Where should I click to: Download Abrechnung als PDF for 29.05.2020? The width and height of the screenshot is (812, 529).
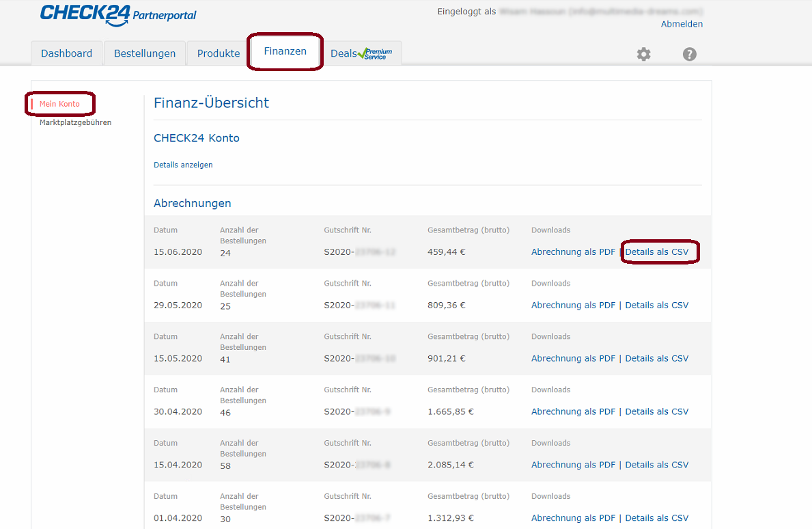(573, 305)
